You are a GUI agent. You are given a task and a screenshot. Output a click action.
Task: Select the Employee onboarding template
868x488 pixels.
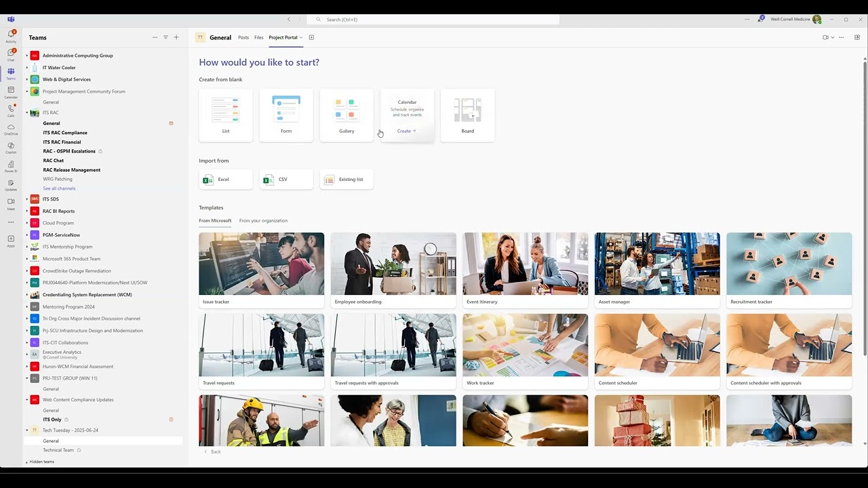[393, 270]
